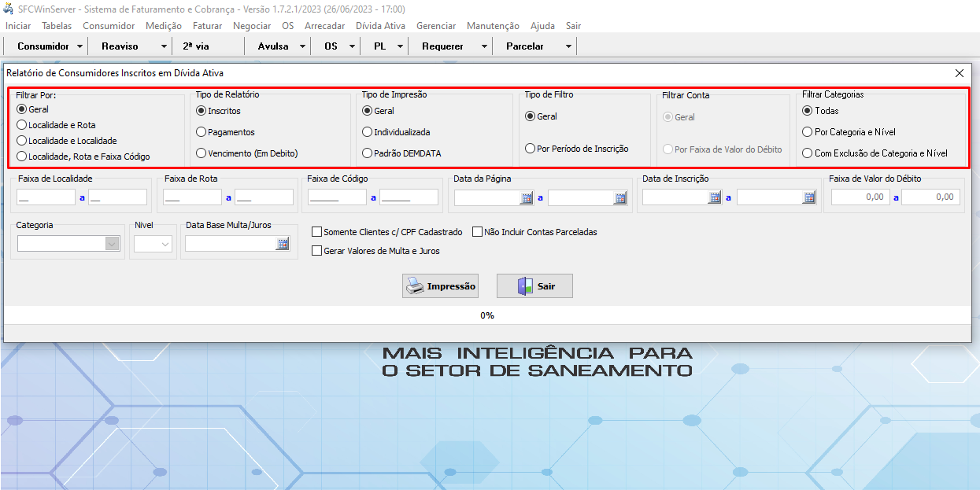The image size is (980, 490).
Task: Click the first Faixa de Localidade field
Action: [46, 197]
